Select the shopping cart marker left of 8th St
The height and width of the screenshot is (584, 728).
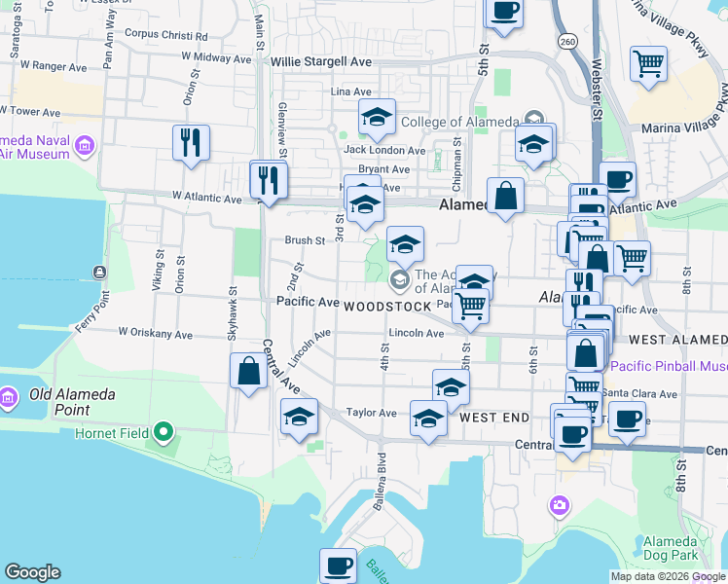(x=632, y=262)
